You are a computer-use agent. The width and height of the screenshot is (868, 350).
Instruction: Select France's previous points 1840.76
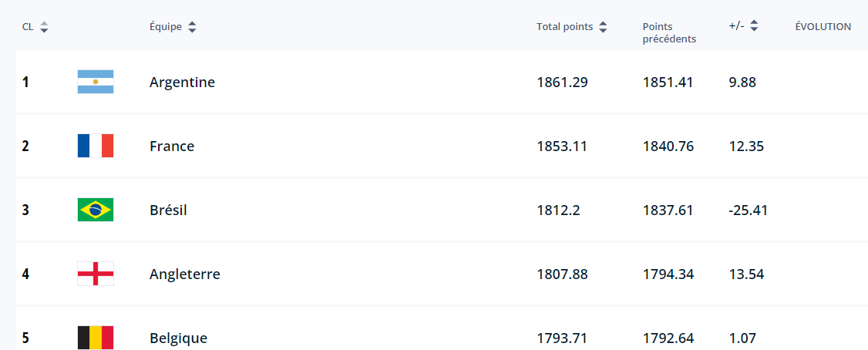point(668,146)
